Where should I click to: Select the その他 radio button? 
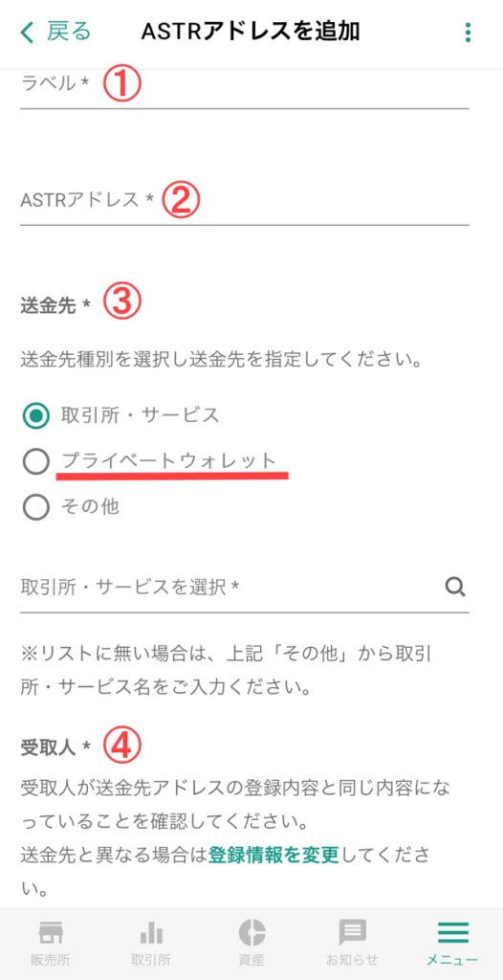click(35, 507)
